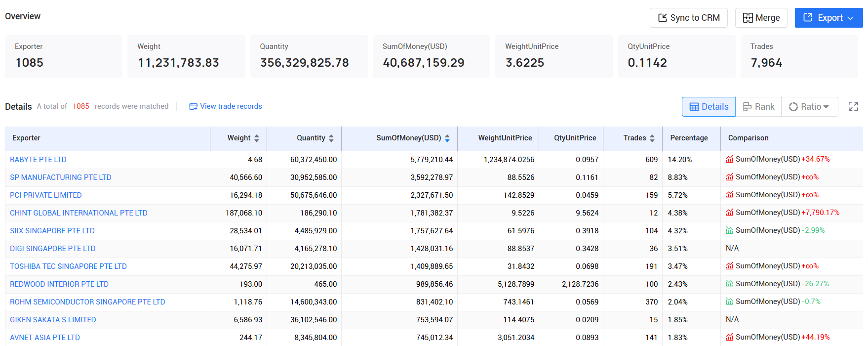Image resolution: width=868 pixels, height=346 pixels.
Task: Sort the table by Quantity
Action: click(x=331, y=138)
